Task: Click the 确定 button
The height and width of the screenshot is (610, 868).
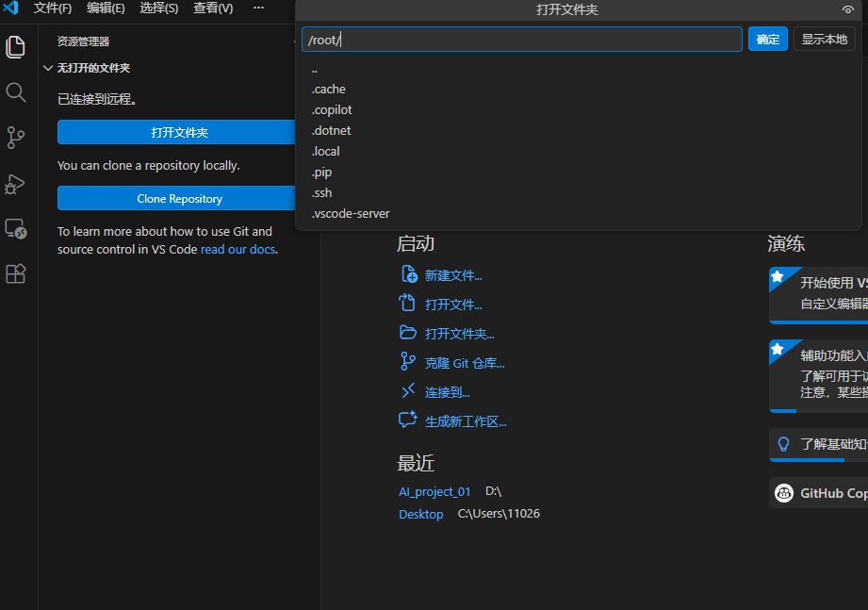Action: point(767,40)
